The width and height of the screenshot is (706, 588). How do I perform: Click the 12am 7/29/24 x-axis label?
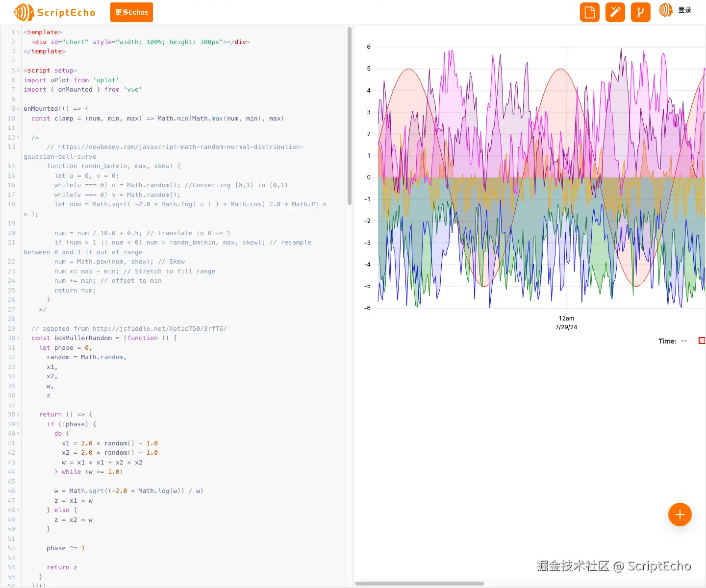pyautogui.click(x=566, y=323)
